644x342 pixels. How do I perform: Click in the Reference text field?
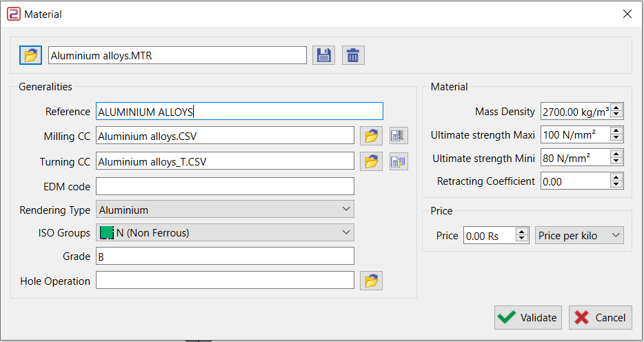(239, 112)
